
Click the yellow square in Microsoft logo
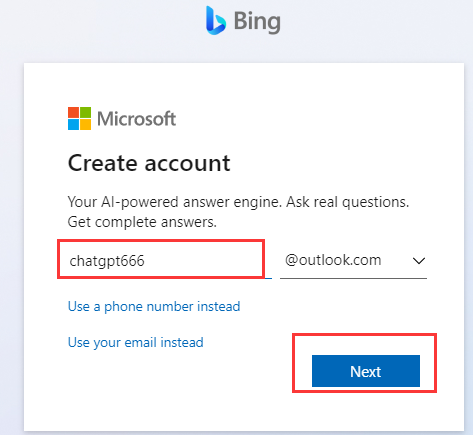coord(85,124)
